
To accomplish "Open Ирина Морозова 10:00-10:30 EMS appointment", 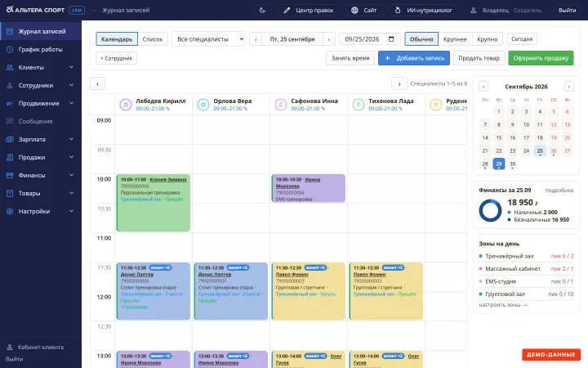I will coord(308,188).
